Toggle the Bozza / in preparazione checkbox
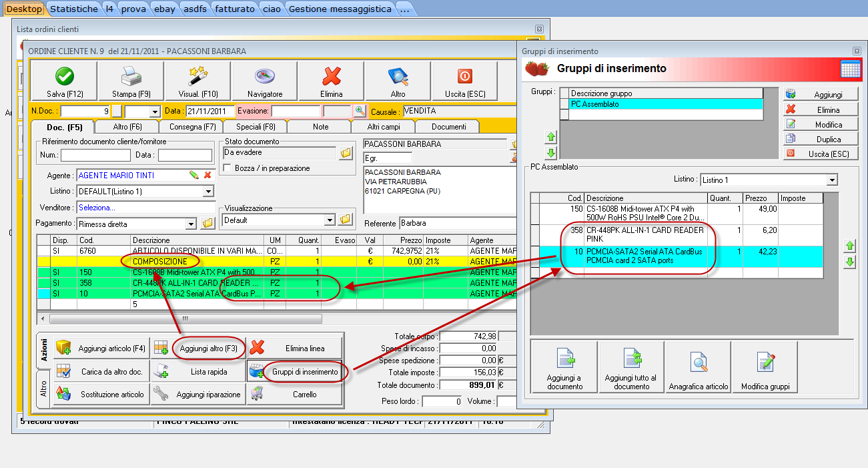The height and width of the screenshot is (468, 868). (x=228, y=168)
